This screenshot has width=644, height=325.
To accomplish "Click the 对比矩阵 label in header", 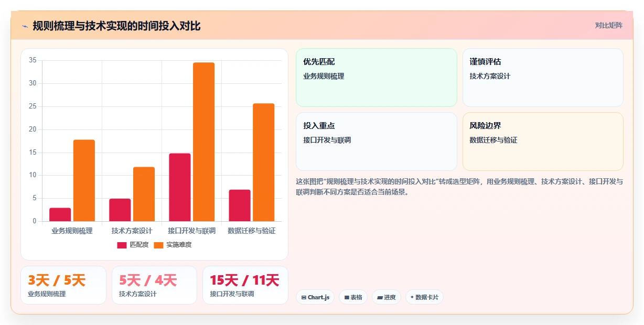I will pyautogui.click(x=609, y=25).
